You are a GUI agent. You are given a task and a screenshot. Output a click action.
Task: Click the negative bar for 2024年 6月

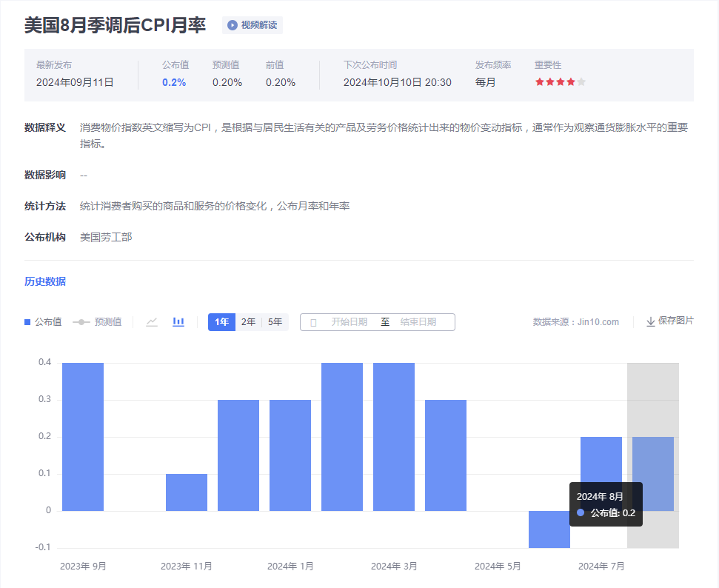pyautogui.click(x=549, y=529)
